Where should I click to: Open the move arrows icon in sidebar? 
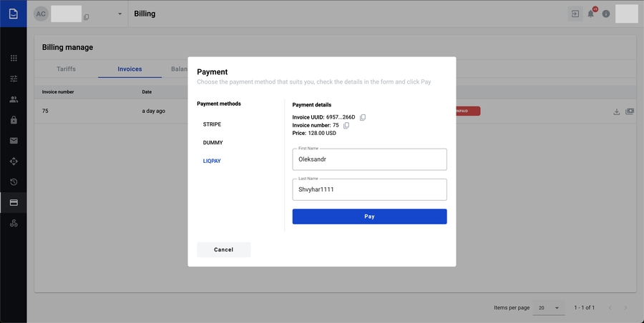[14, 161]
